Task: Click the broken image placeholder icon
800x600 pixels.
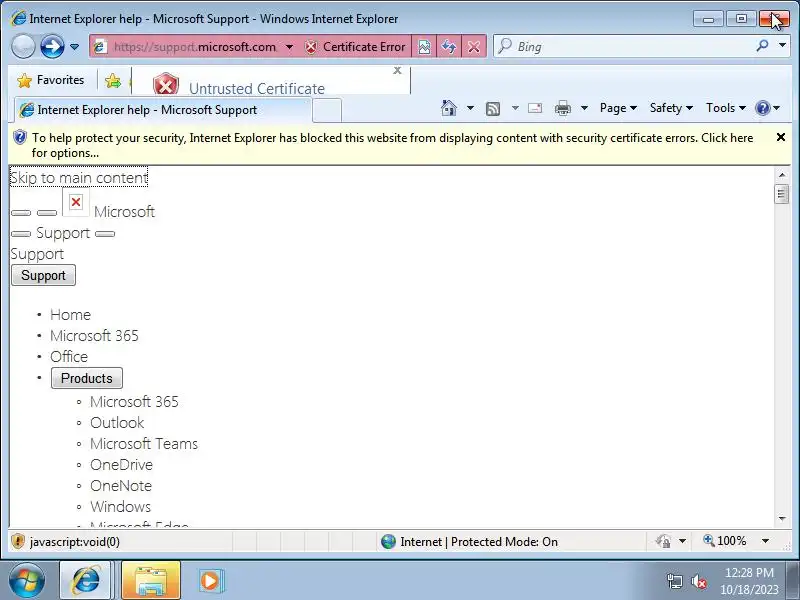Action: 76,202
